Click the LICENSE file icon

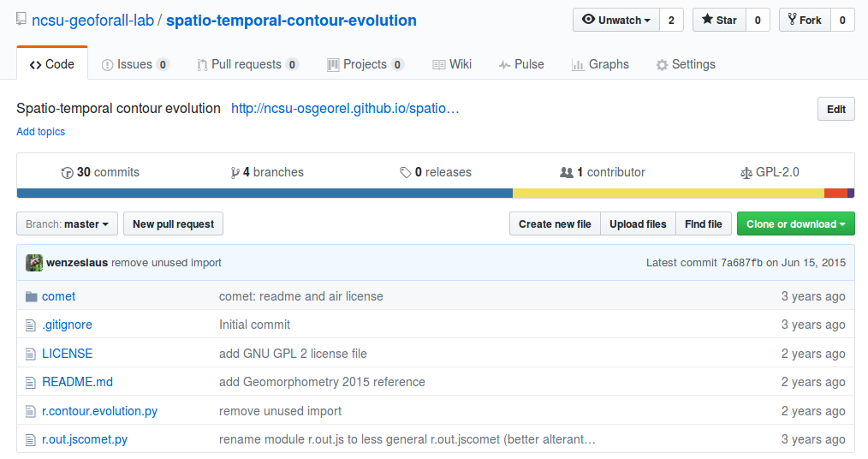coord(31,354)
